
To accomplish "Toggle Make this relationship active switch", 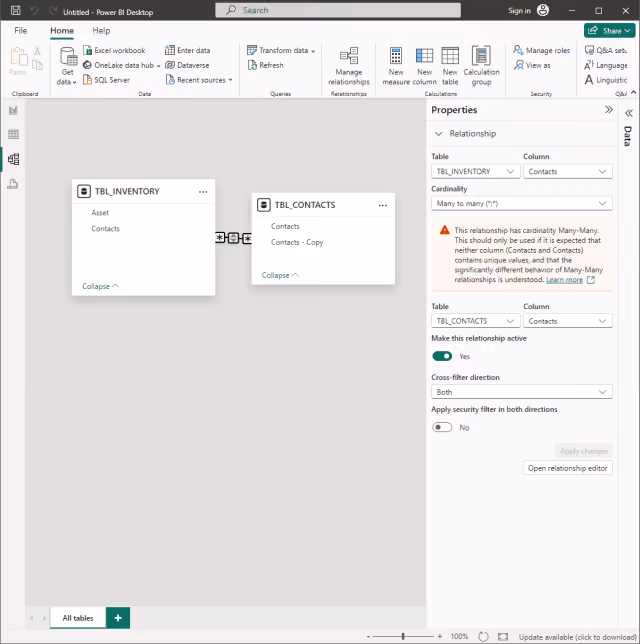I will 442,356.
